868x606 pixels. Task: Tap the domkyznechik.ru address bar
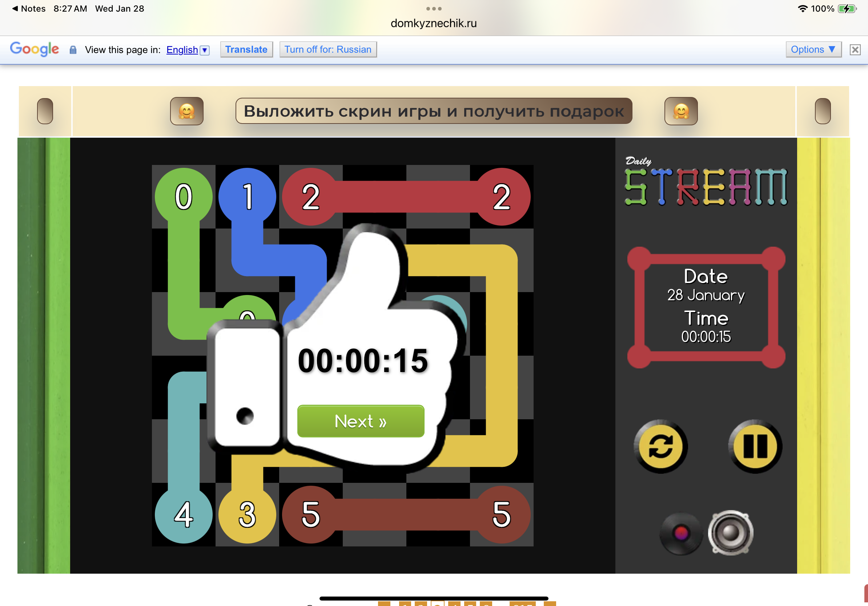pyautogui.click(x=434, y=23)
